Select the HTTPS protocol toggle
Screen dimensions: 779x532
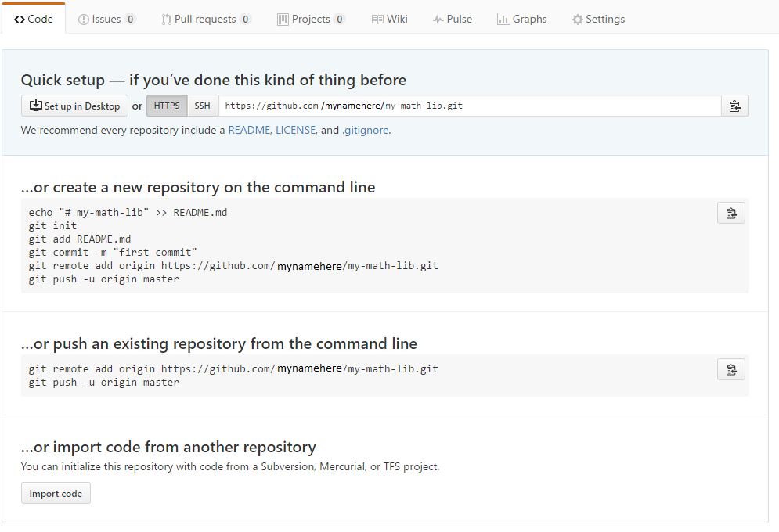(x=167, y=106)
